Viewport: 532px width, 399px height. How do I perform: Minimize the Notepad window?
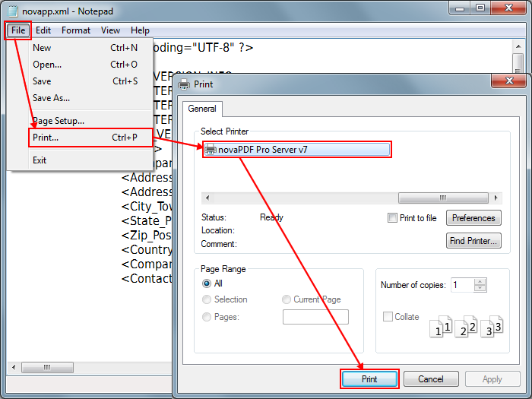460,8
